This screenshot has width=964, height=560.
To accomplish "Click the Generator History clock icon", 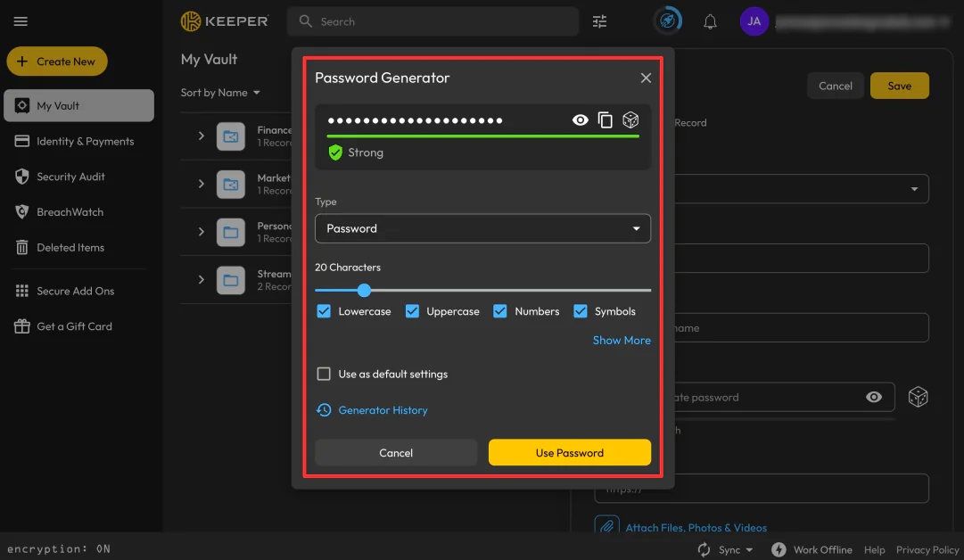I will (x=324, y=410).
